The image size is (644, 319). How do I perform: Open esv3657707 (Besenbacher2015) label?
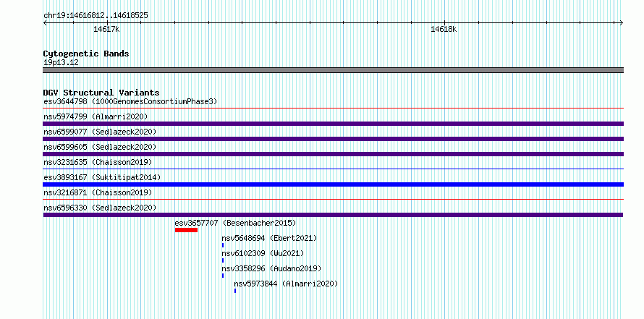(235, 223)
